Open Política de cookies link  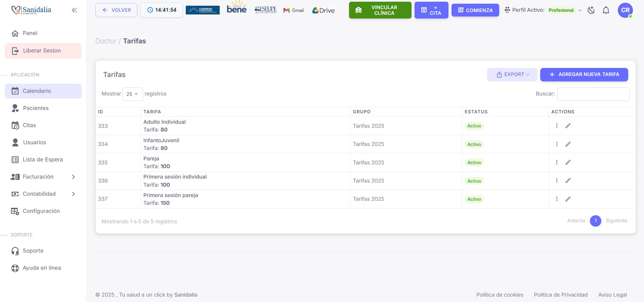(500, 295)
